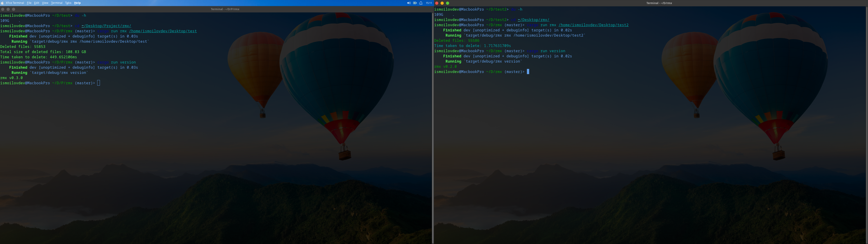The height and width of the screenshot is (244, 868).
Task: Click the 'rmx v0.2.0' version output
Action: point(446,67)
